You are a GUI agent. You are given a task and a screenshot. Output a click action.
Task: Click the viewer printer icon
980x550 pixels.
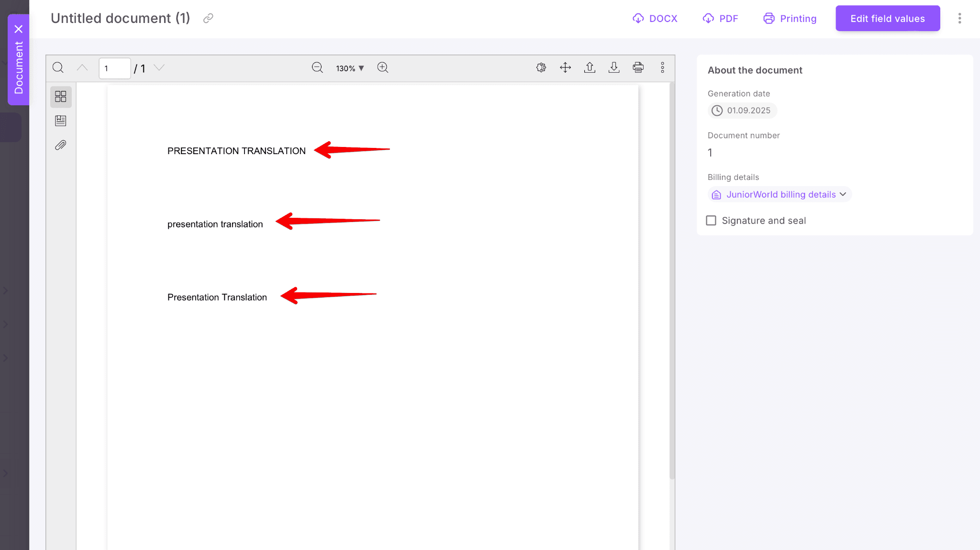click(x=638, y=67)
